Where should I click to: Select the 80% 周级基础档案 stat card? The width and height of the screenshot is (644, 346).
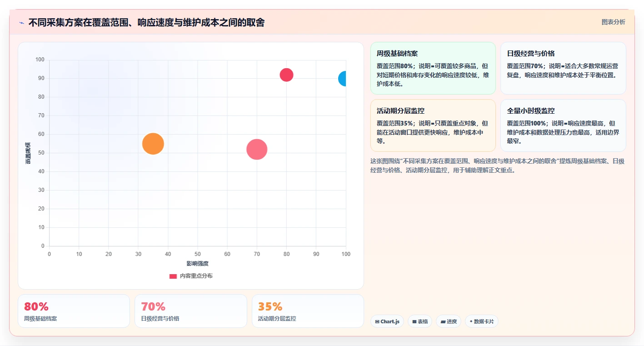74,311
